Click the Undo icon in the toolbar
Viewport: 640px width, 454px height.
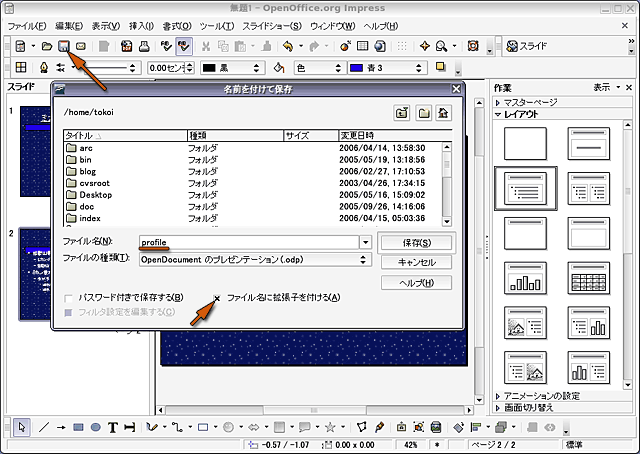click(x=288, y=46)
